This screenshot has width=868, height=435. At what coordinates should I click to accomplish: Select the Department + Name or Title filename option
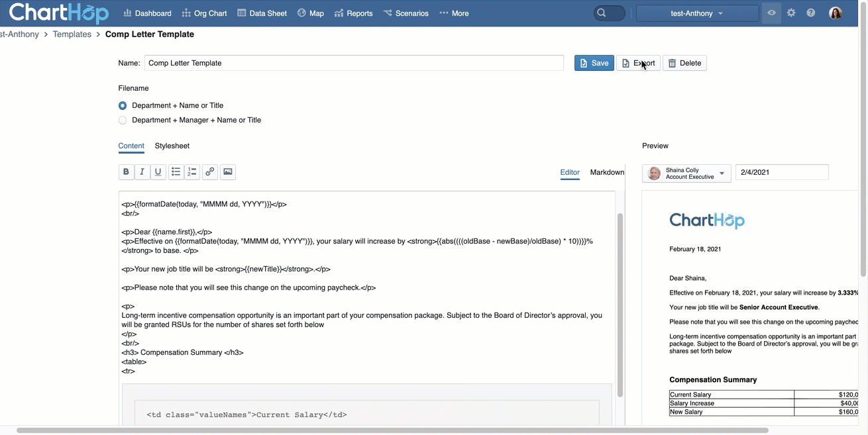(122, 105)
